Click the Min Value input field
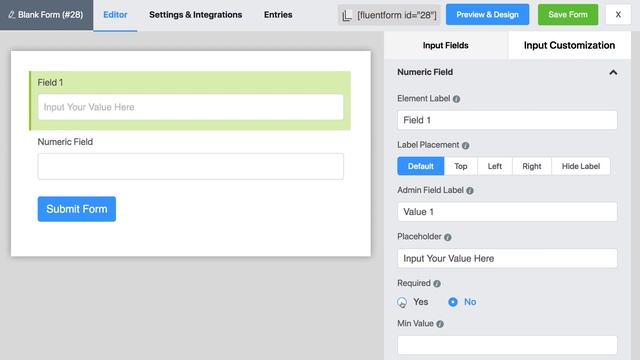Viewport: 640px width, 360px height. (x=507, y=345)
